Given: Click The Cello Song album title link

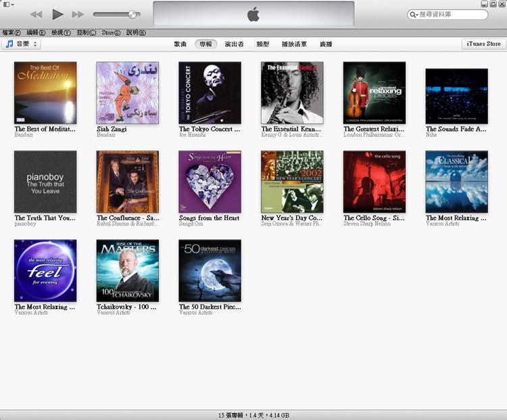Looking at the screenshot, I should (x=374, y=218).
